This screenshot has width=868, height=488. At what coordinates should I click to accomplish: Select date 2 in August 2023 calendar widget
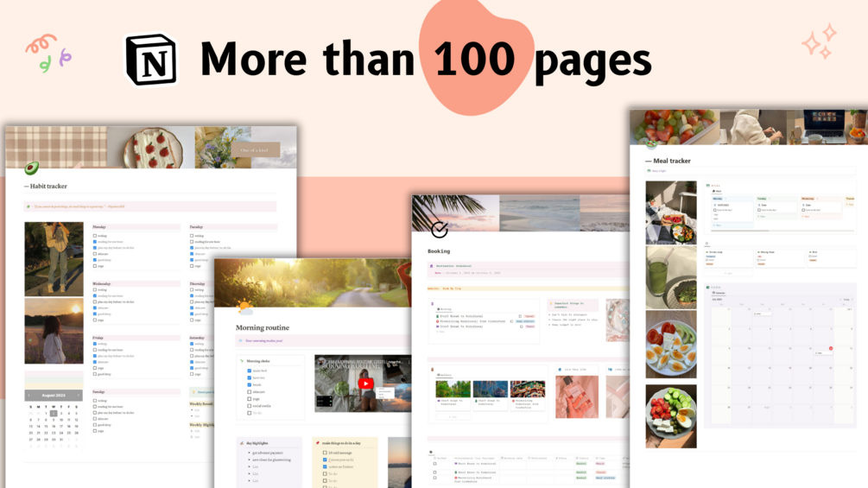[54, 414]
